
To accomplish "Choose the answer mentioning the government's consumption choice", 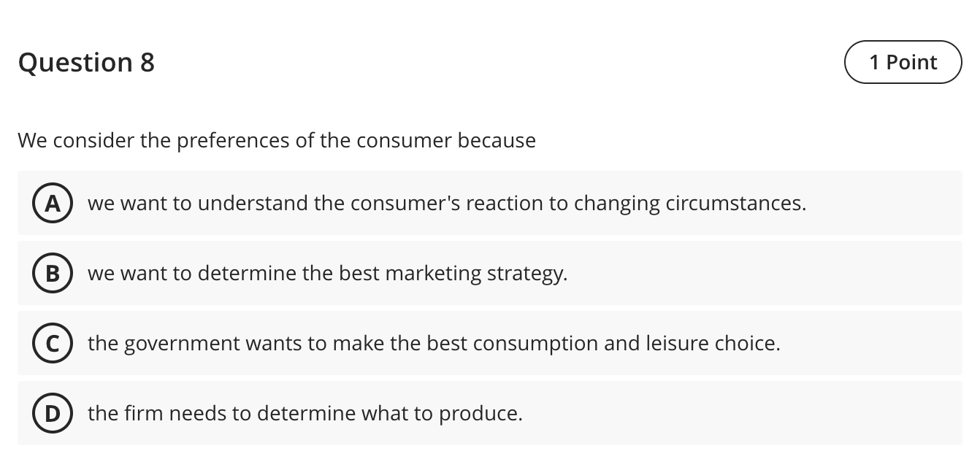I will (435, 343).
